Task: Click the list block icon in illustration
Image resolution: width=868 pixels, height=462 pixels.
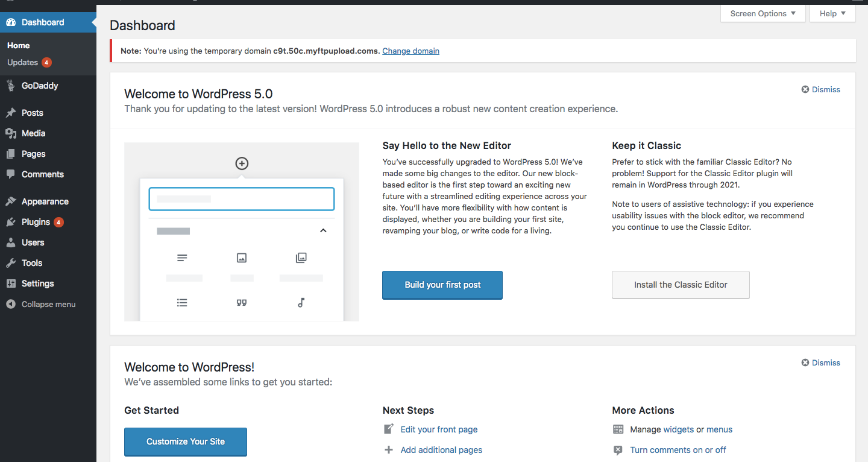Action: [x=182, y=303]
